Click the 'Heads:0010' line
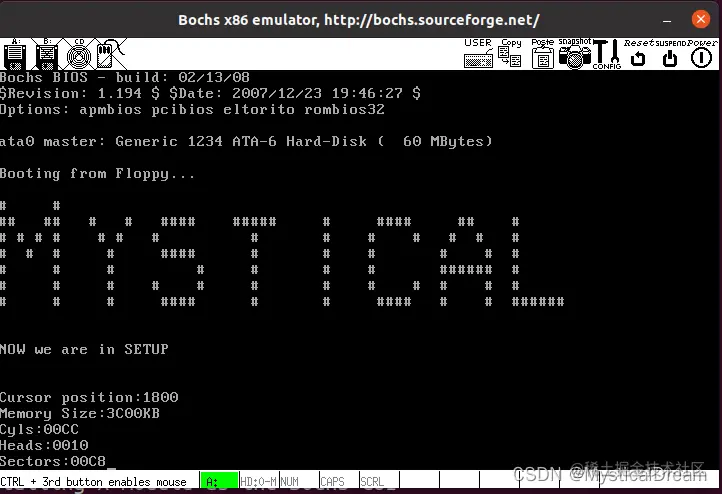The height and width of the screenshot is (494, 722). click(x=44, y=445)
